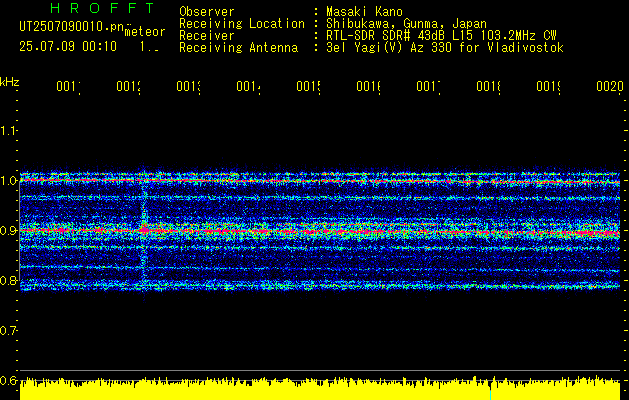Click the HROFFT title text
The image size is (629, 400).
pyautogui.click(x=103, y=8)
